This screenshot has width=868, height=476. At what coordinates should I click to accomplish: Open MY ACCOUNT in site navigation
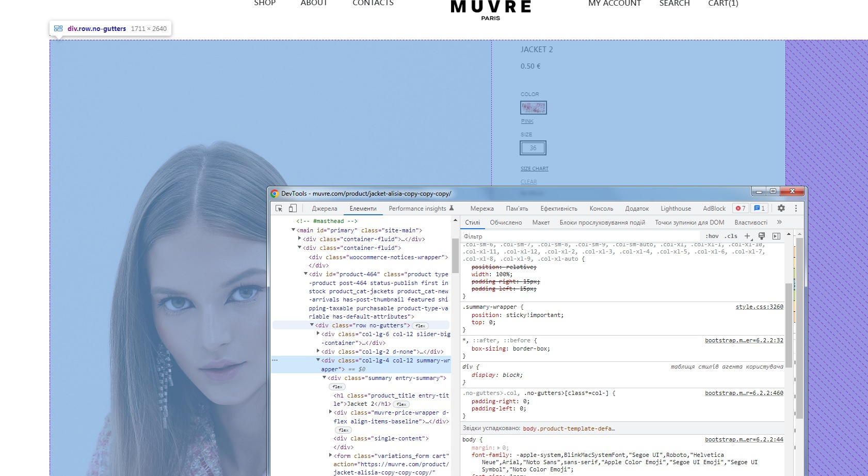(x=614, y=4)
